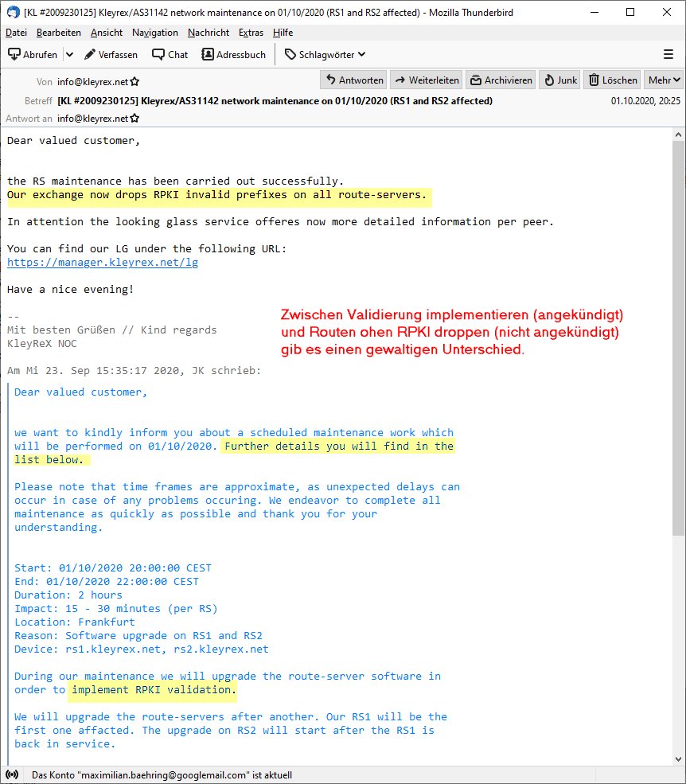The width and height of the screenshot is (686, 784).
Task: Open the hamburger application menu
Action: tap(668, 54)
